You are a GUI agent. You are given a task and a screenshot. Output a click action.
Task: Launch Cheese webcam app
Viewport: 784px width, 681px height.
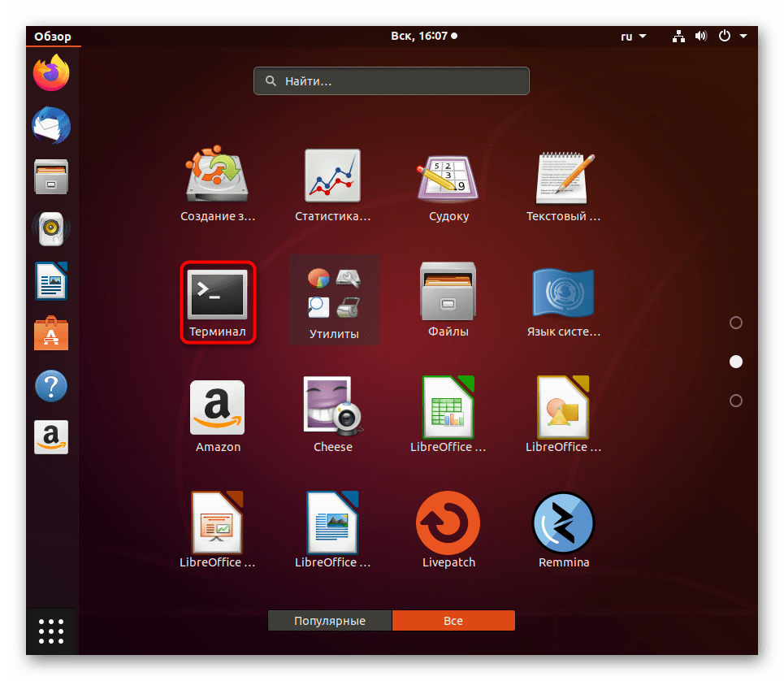(332, 415)
